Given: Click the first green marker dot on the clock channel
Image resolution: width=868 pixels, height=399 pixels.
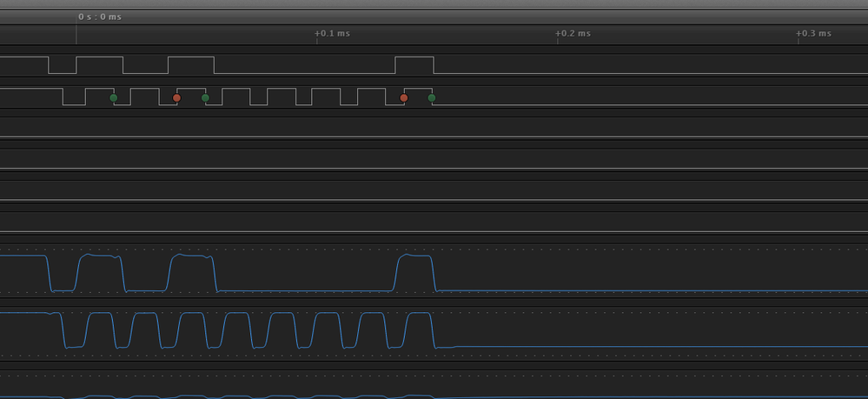Looking at the screenshot, I should click(x=114, y=98).
